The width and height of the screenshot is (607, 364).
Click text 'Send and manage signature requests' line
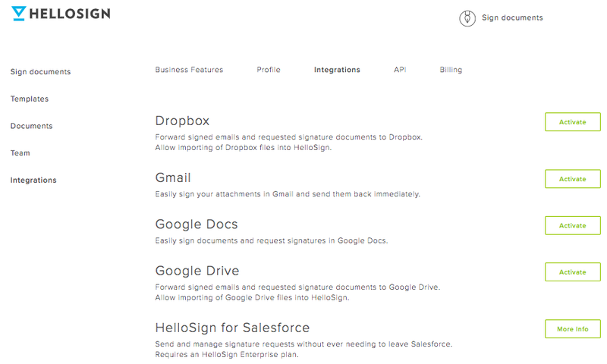click(303, 344)
